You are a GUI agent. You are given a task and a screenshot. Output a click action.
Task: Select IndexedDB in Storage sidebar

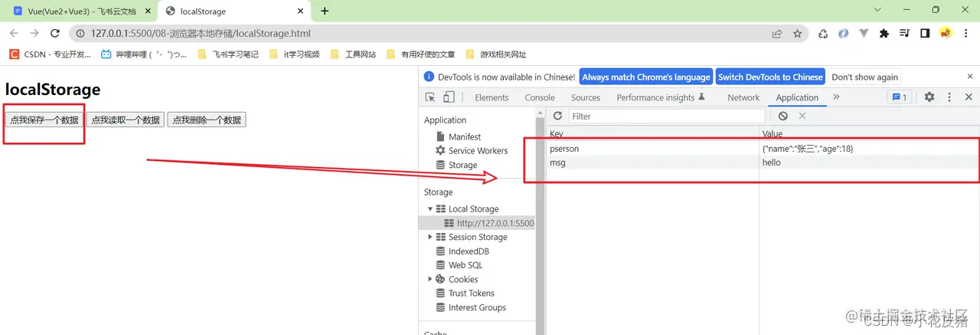click(469, 251)
